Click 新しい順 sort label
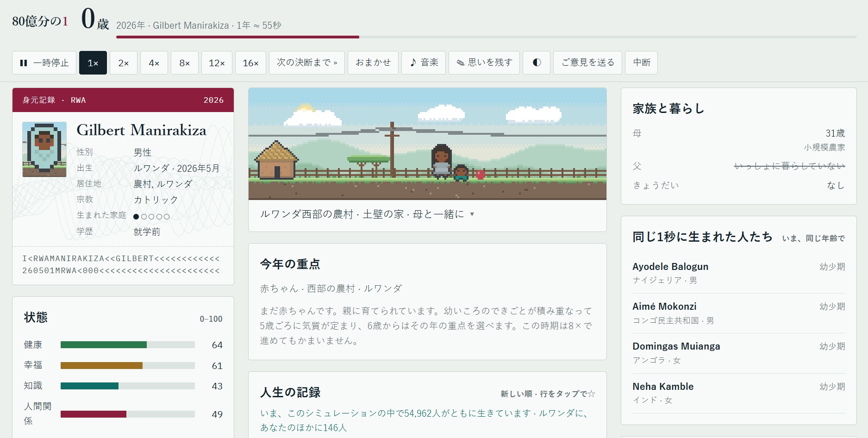This screenshot has height=438, width=868. coord(516,394)
